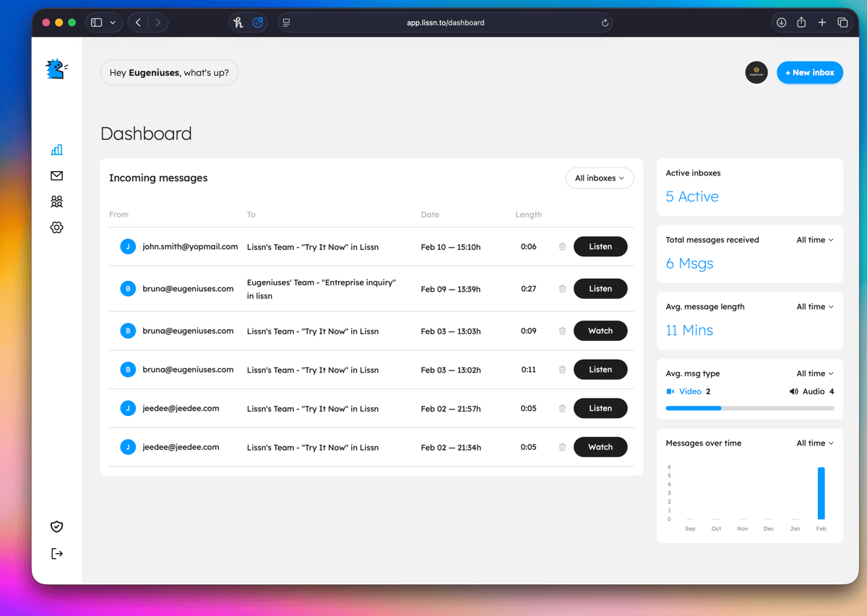Click the 0:27 length value

pos(528,289)
